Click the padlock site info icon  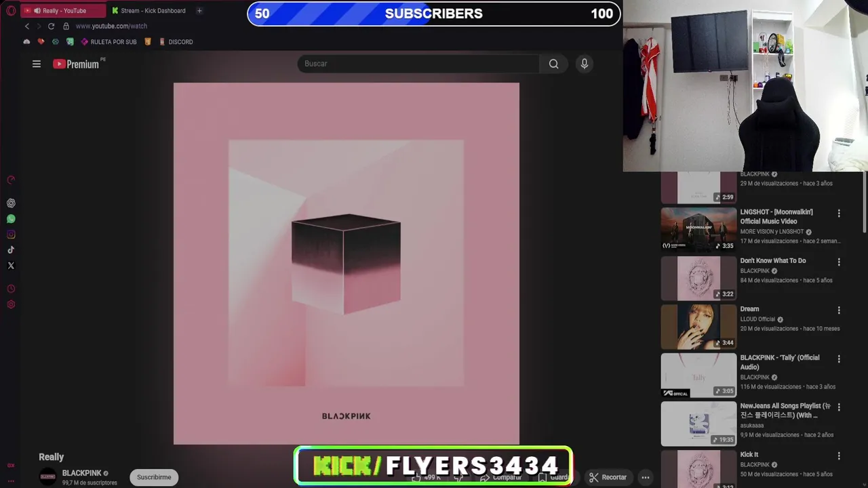coord(66,26)
